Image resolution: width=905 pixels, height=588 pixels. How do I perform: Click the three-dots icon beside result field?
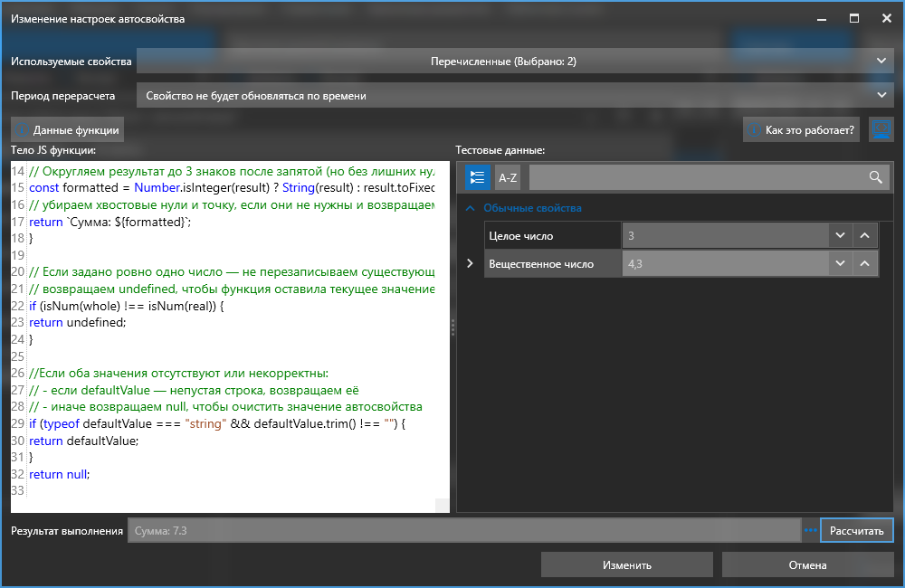point(810,530)
